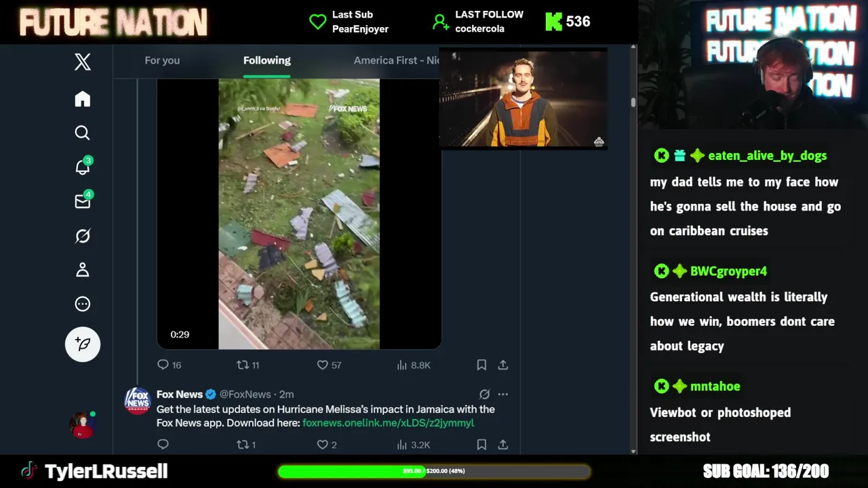Like the Fox News app post with 2 likes
This screenshot has width=868, height=488.
(327, 445)
